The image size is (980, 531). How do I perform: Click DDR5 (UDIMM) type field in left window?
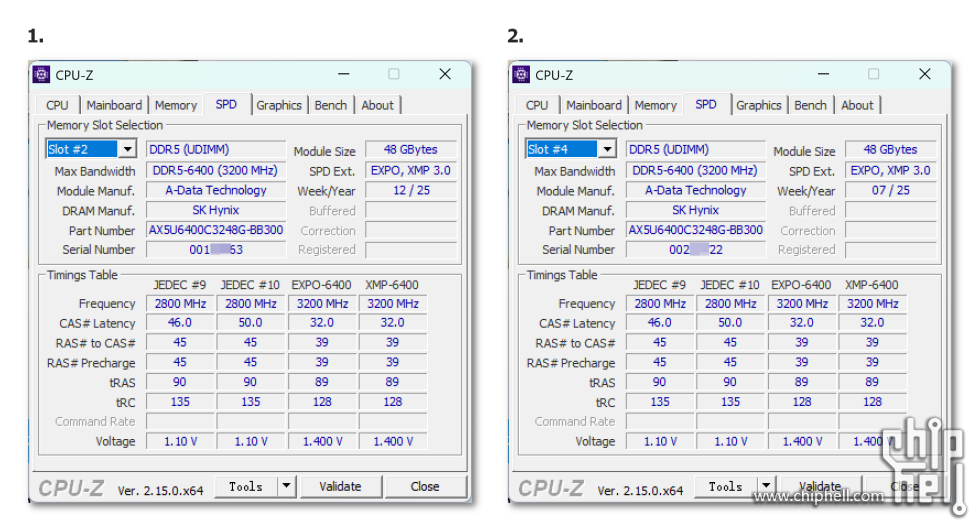pos(216,149)
